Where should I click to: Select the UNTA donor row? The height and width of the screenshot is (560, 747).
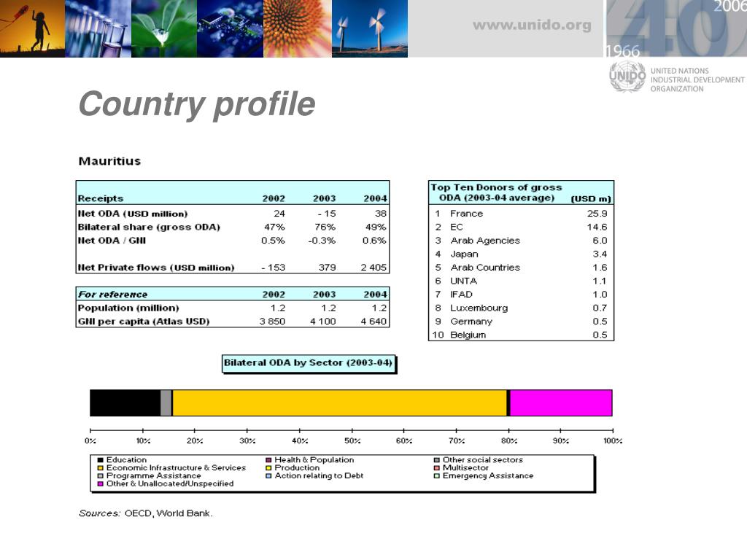click(521, 281)
